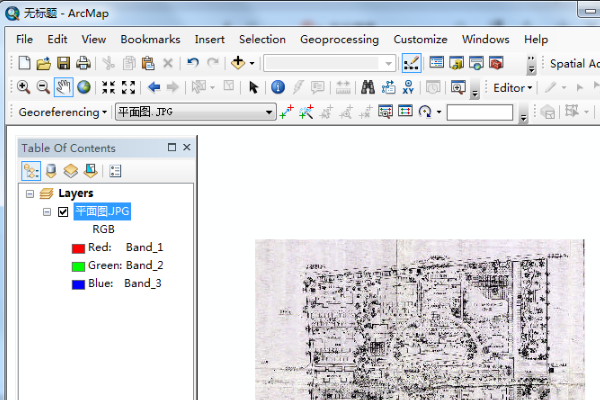
Task: Click the scanned map image
Action: (420, 319)
